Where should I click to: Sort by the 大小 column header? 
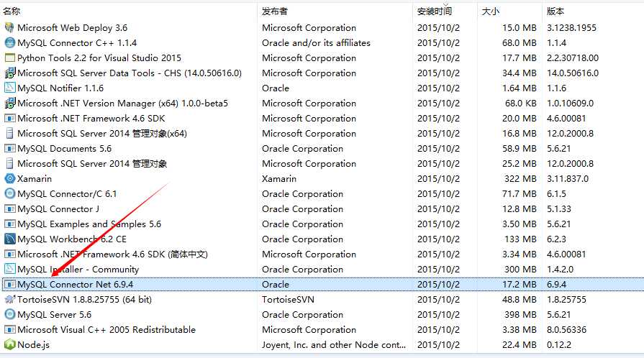pos(491,11)
